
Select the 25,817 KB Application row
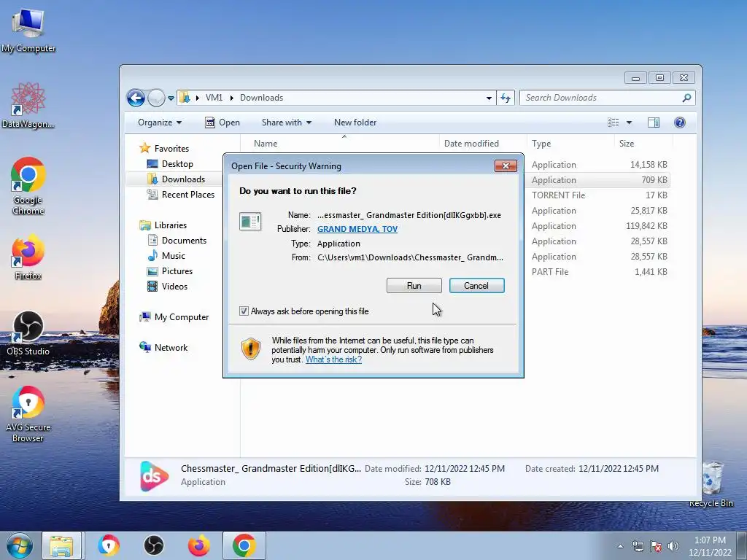(x=600, y=211)
